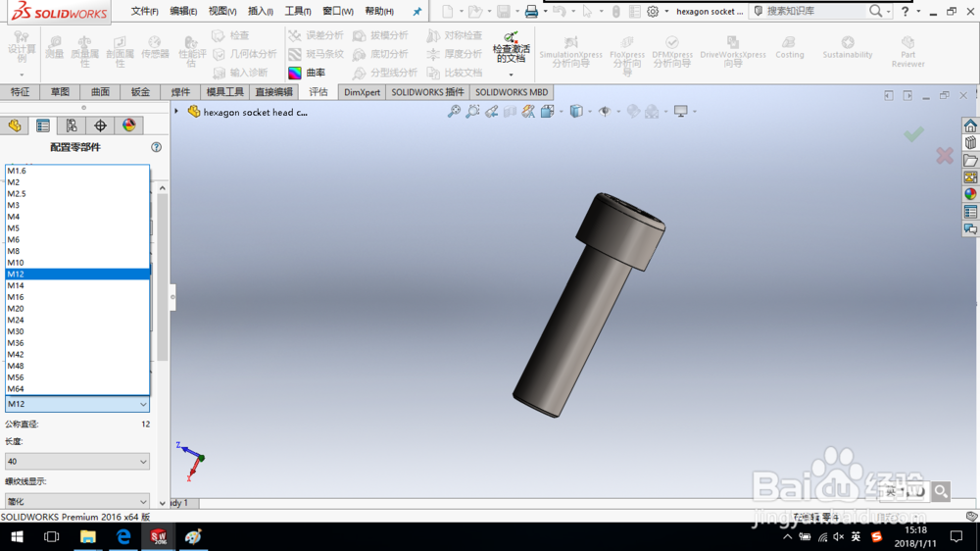The height and width of the screenshot is (551, 980).
Task: Switch to 特征 tab
Action: [20, 92]
